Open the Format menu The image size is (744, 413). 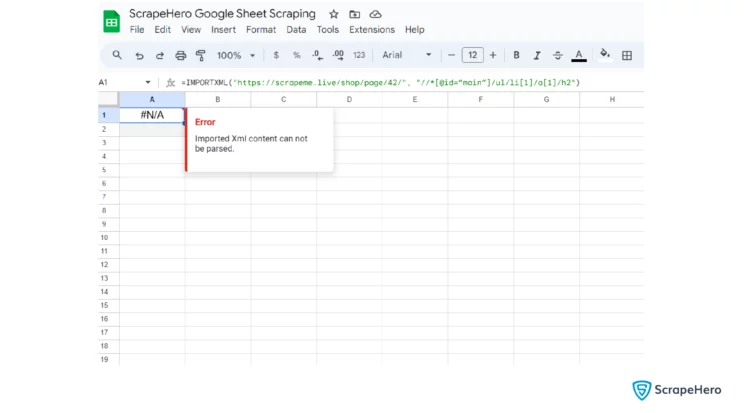coord(261,29)
